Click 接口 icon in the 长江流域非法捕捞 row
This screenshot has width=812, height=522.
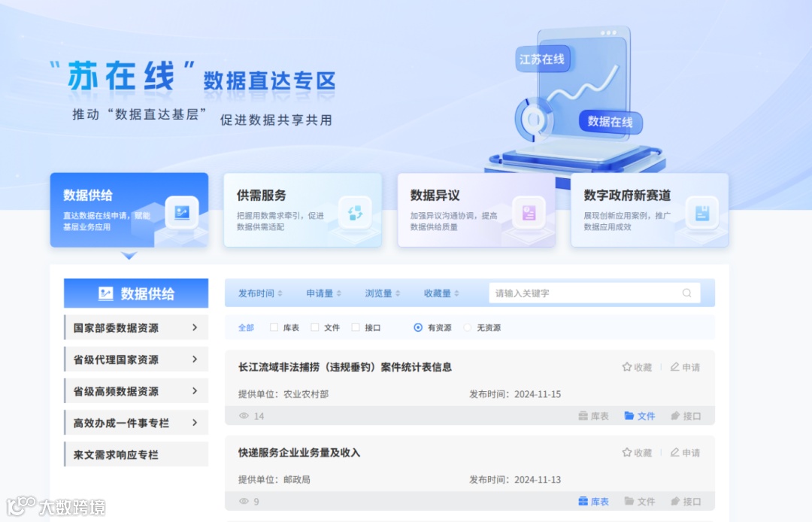point(674,416)
